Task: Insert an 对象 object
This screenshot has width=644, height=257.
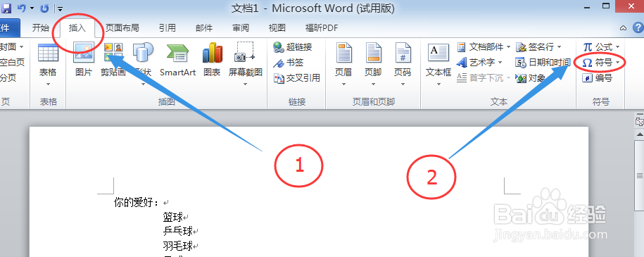Action: 531,78
